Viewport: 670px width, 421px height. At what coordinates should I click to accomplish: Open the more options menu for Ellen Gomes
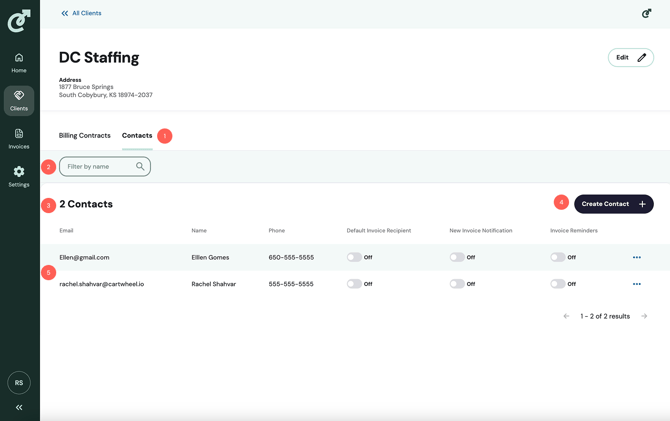click(636, 257)
